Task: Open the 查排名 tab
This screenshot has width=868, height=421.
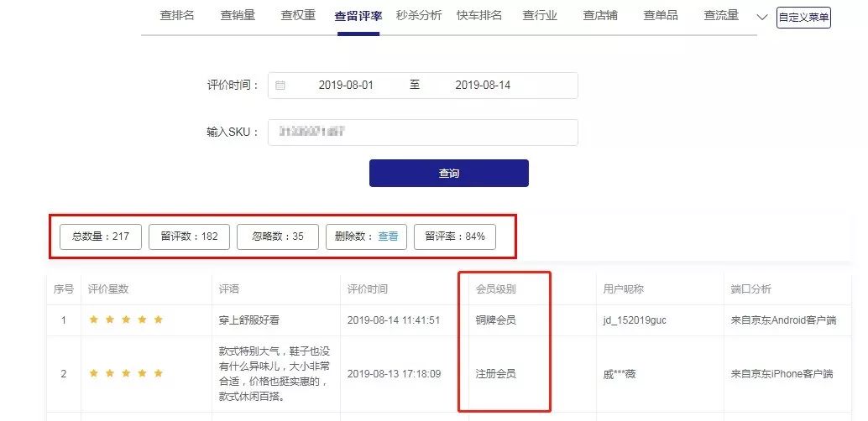Action: coord(176,15)
